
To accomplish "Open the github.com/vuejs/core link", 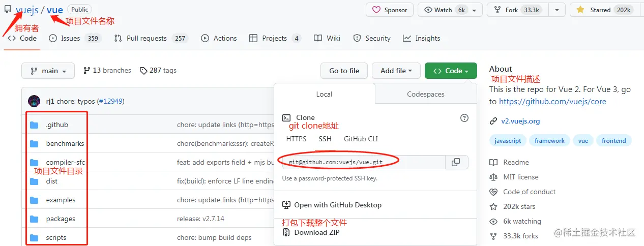I will tap(552, 101).
